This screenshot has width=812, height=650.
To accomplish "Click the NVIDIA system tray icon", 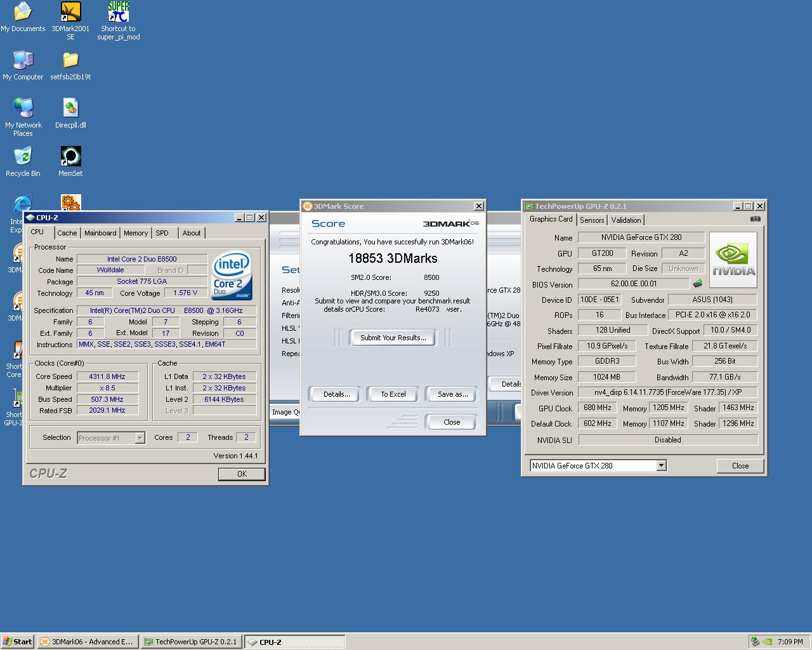I will coord(767,642).
